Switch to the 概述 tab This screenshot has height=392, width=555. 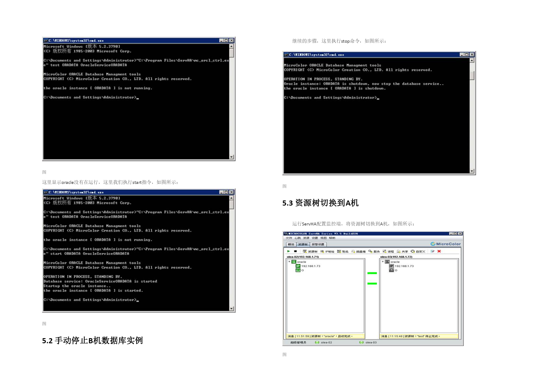click(x=291, y=244)
